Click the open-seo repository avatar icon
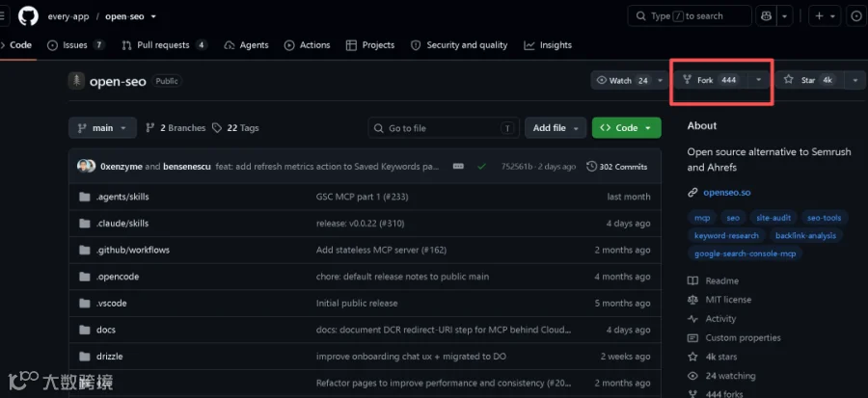The height and width of the screenshot is (398, 868). click(76, 81)
